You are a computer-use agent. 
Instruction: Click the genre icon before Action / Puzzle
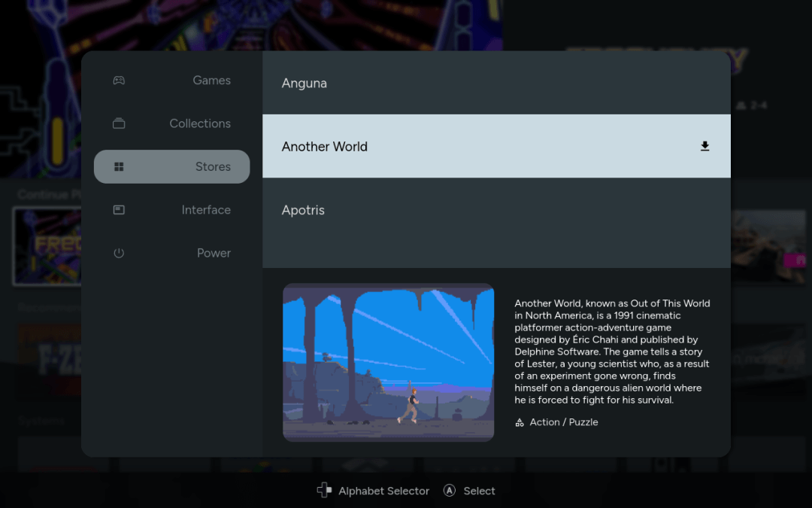point(520,422)
